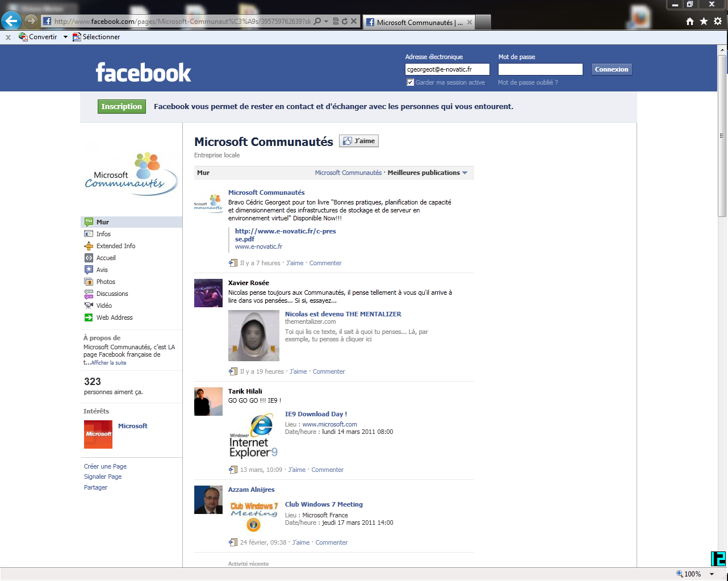Screen dimensions: 728x581
Task: Click the Microsoft interest thumbnail
Action: click(98, 434)
